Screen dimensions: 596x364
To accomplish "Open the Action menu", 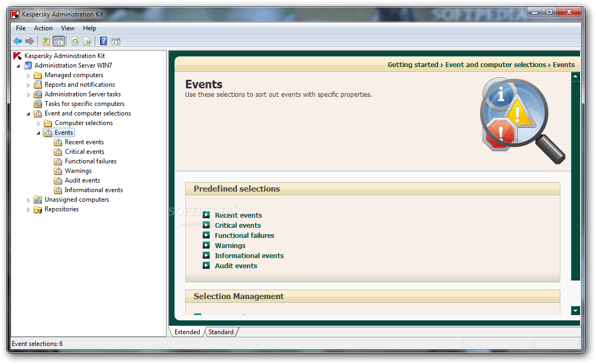I will coord(43,28).
